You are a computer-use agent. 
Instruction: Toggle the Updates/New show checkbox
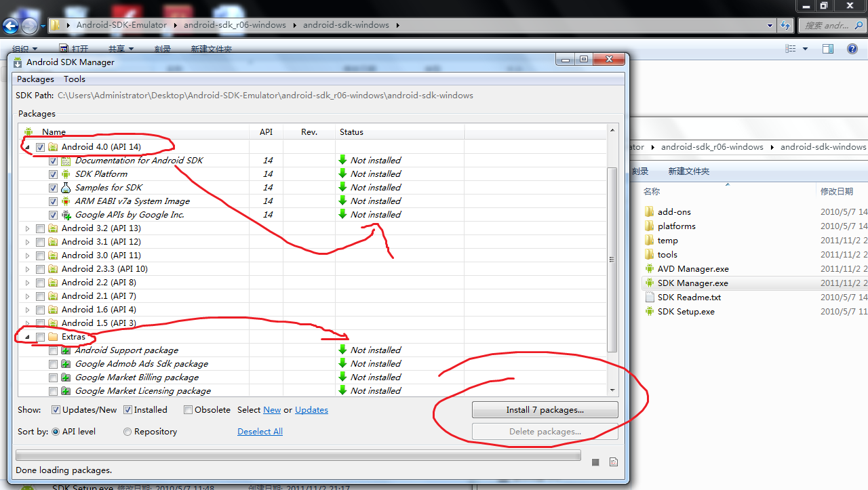(x=56, y=410)
